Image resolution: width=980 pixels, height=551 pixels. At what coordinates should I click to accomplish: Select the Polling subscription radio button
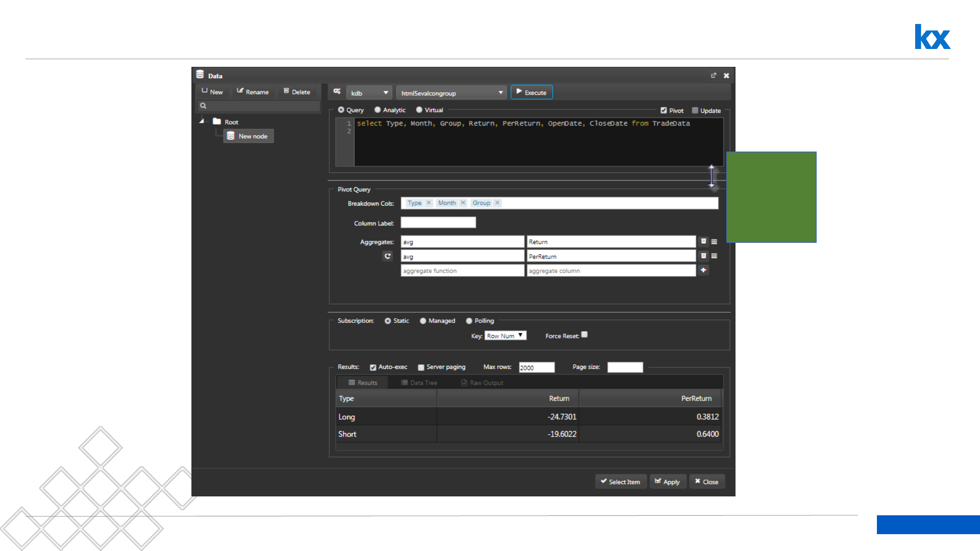point(469,321)
